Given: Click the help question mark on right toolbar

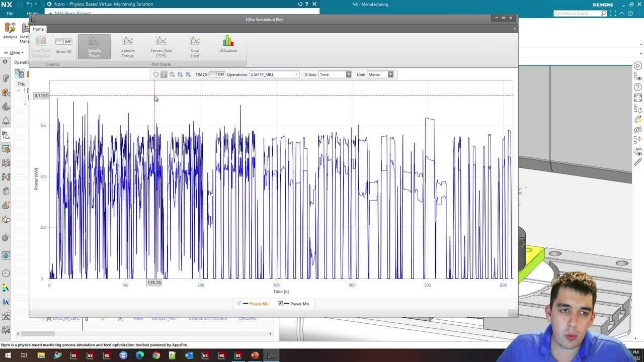Looking at the screenshot, I should (638, 87).
